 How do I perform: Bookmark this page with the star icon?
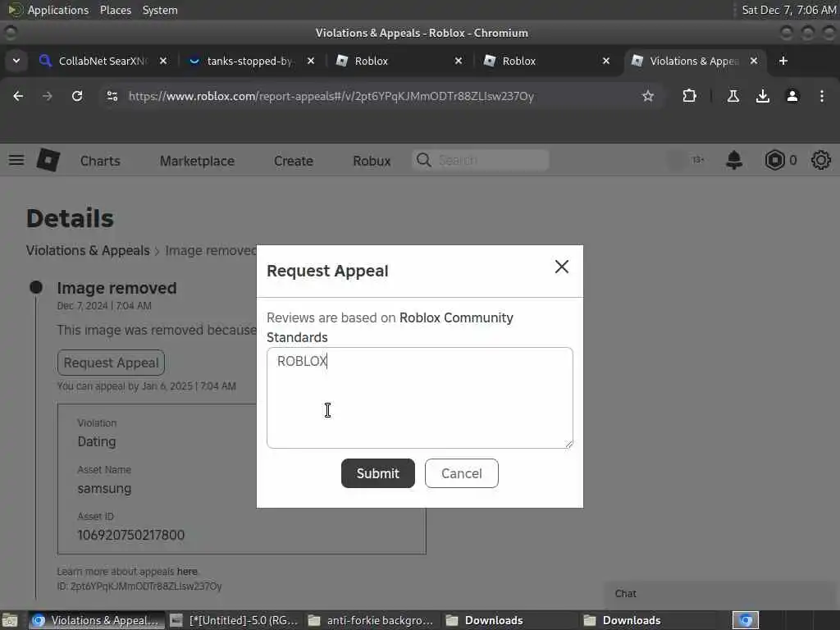coord(648,96)
